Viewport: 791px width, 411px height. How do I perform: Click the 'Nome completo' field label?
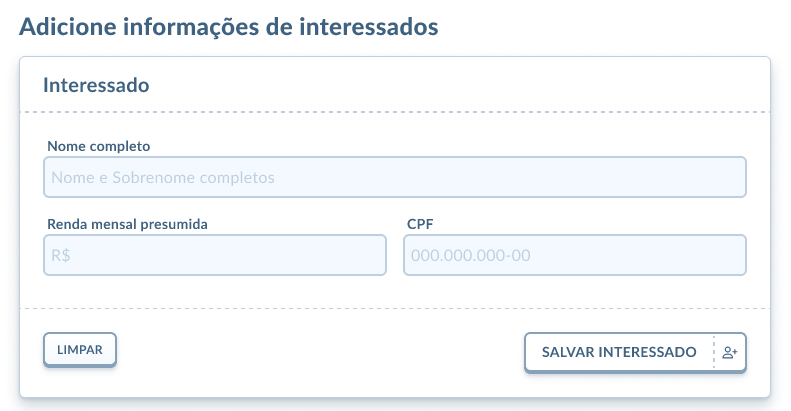(98, 146)
